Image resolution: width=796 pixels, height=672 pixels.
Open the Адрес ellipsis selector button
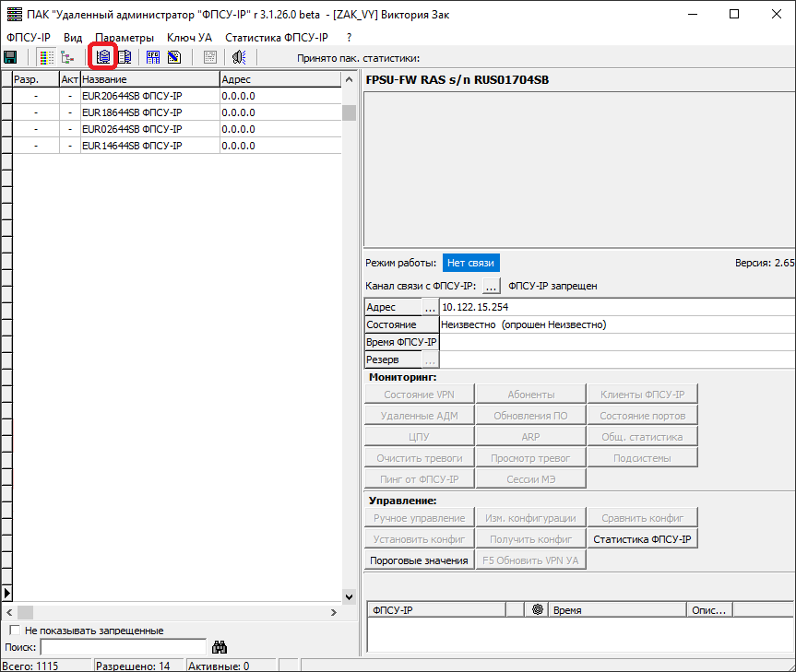[x=430, y=307]
